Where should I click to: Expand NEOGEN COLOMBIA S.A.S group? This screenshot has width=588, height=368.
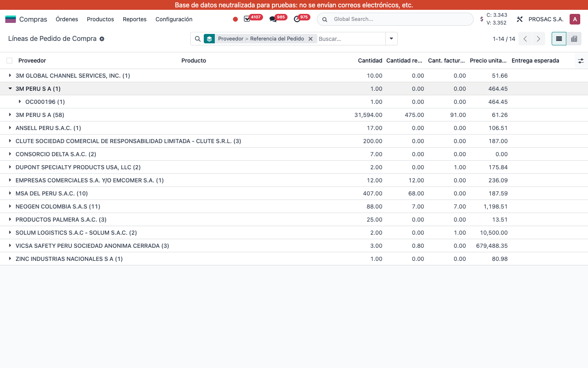pyautogui.click(x=10, y=206)
